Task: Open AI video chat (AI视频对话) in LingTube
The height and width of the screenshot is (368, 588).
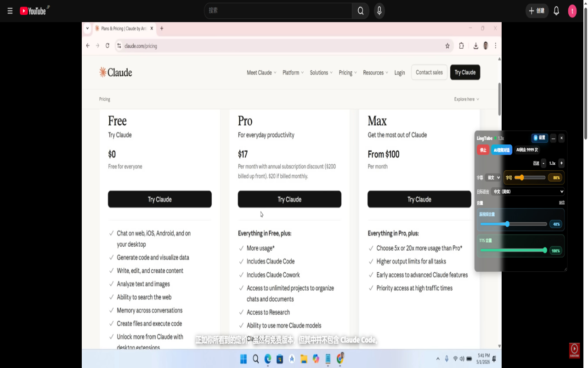Action: click(x=502, y=150)
